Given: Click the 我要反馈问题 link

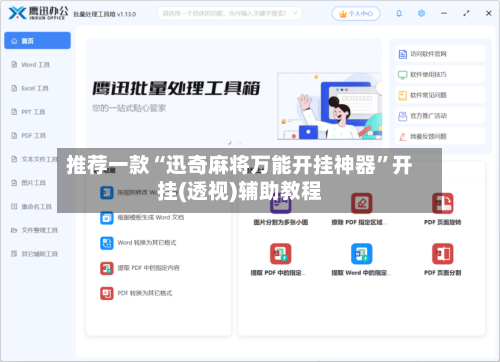Looking at the screenshot, I should (440, 137).
